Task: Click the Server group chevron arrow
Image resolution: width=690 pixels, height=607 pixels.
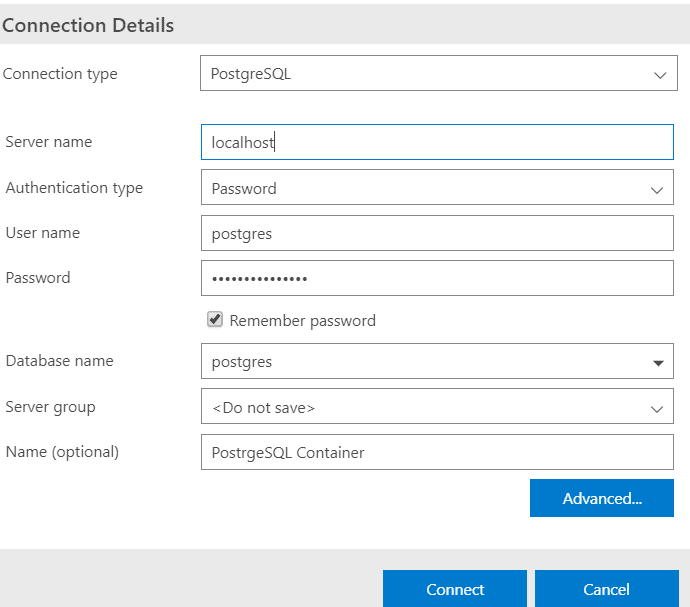Action: click(657, 409)
